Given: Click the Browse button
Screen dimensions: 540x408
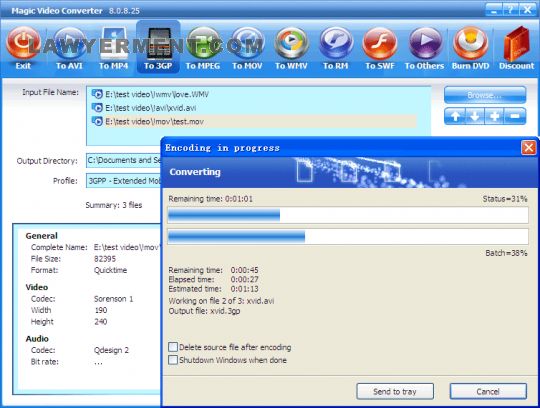Looking at the screenshot, I should tap(485, 95).
